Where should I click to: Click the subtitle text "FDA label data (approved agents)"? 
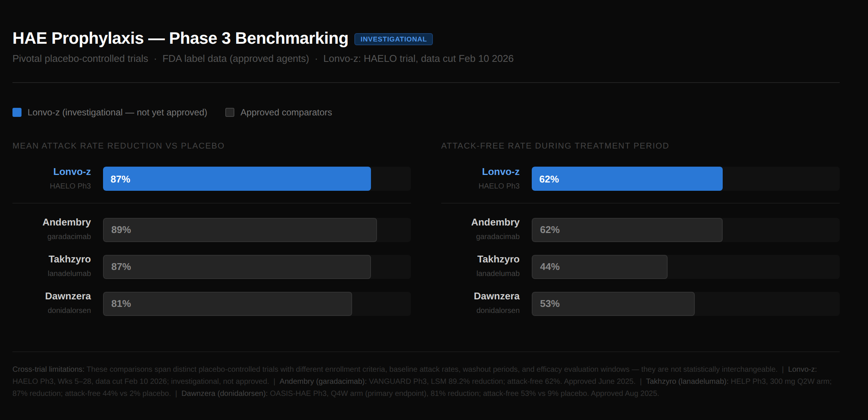(235, 59)
